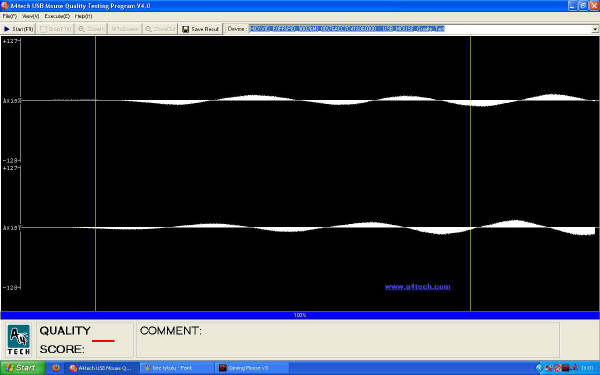Open the View menu
This screenshot has height=375, width=600.
(30, 16)
